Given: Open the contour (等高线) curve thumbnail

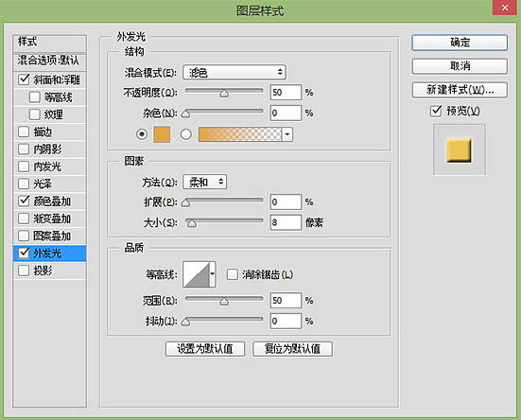Looking at the screenshot, I should 196,274.
